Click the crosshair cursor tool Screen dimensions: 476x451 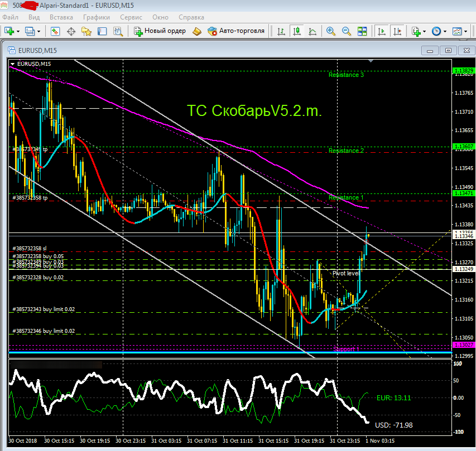click(71, 31)
